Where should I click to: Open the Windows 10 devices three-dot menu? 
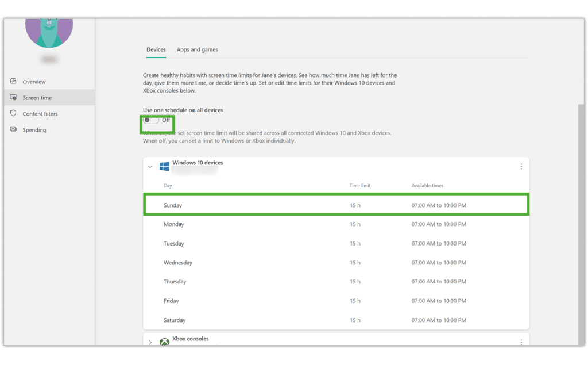pos(521,166)
